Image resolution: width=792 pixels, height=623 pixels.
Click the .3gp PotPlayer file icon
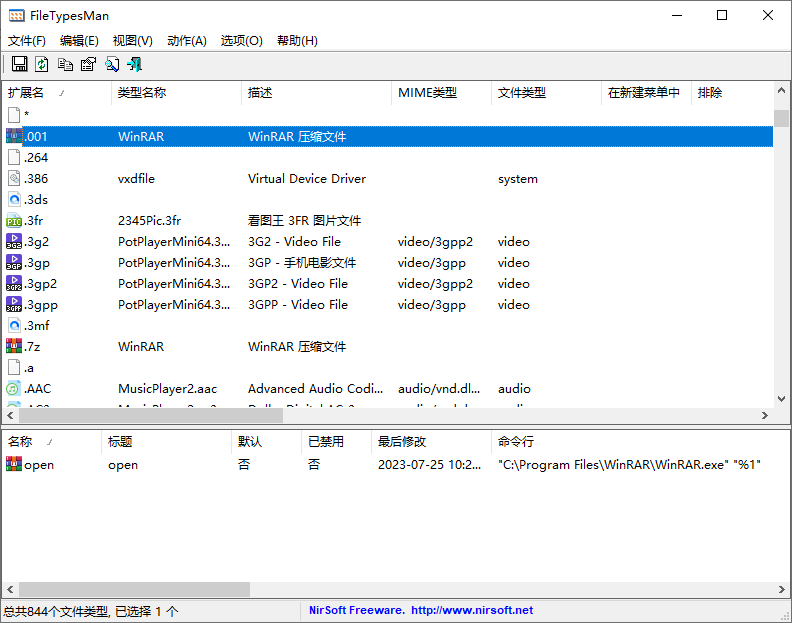pos(14,263)
